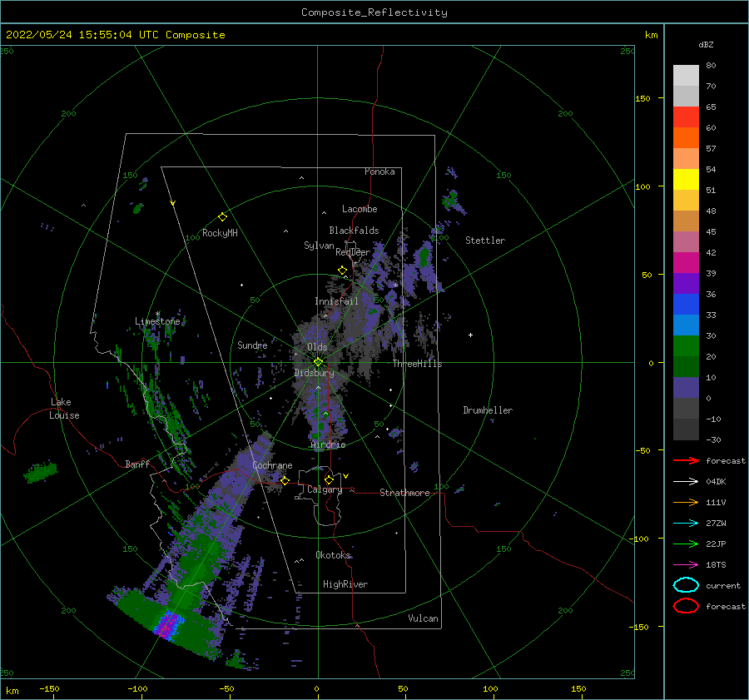The height and width of the screenshot is (700, 749).
Task: Click the RockyMH label
Action: 220,233
